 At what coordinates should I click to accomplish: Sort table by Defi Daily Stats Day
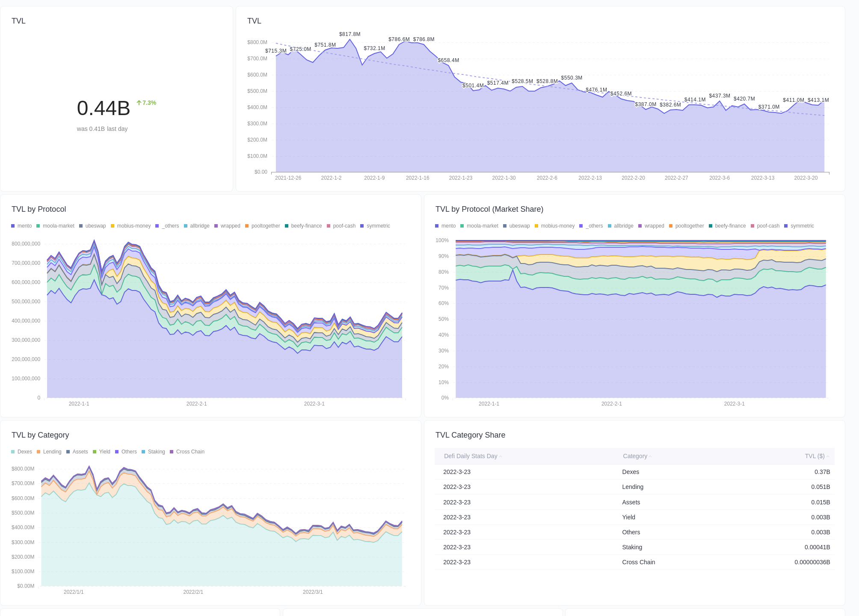[x=473, y=456]
